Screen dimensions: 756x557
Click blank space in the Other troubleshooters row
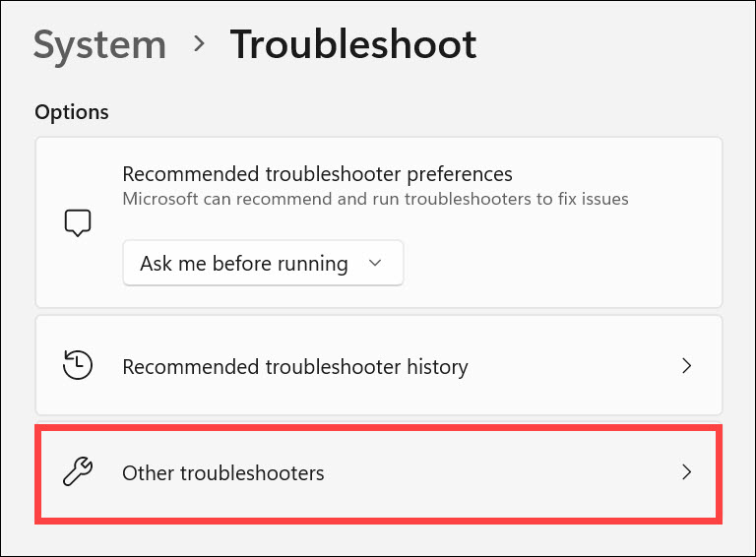tap(501, 473)
